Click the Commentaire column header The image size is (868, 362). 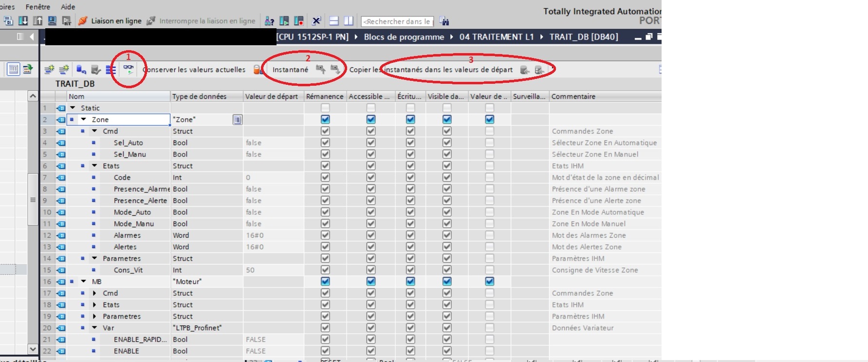point(573,96)
